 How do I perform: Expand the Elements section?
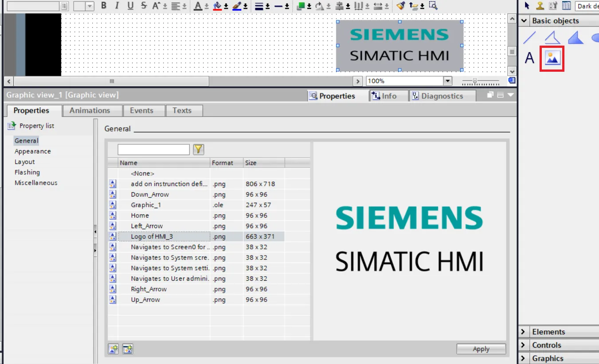point(525,332)
